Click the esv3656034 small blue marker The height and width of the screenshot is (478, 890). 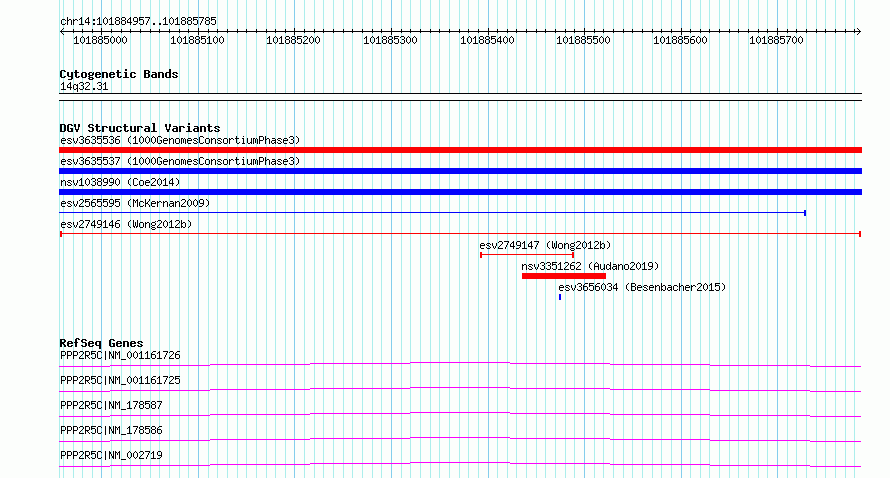(x=560, y=297)
